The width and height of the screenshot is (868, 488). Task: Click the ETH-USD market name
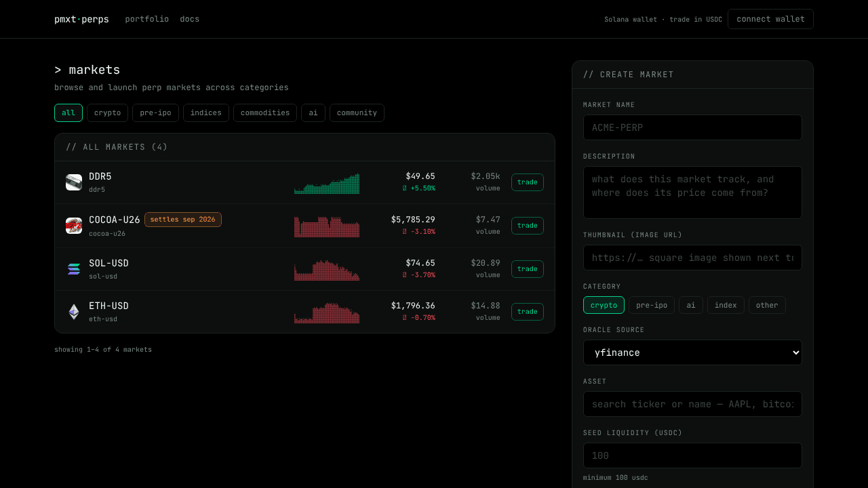point(108,306)
